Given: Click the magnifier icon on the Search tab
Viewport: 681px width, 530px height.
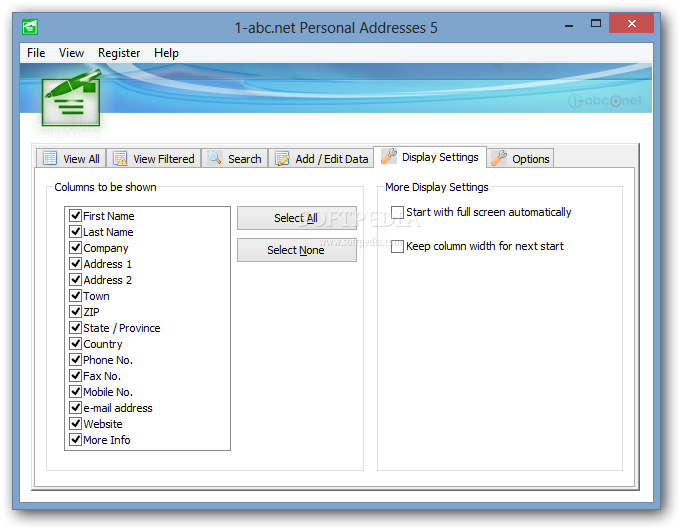Looking at the screenshot, I should point(215,158).
